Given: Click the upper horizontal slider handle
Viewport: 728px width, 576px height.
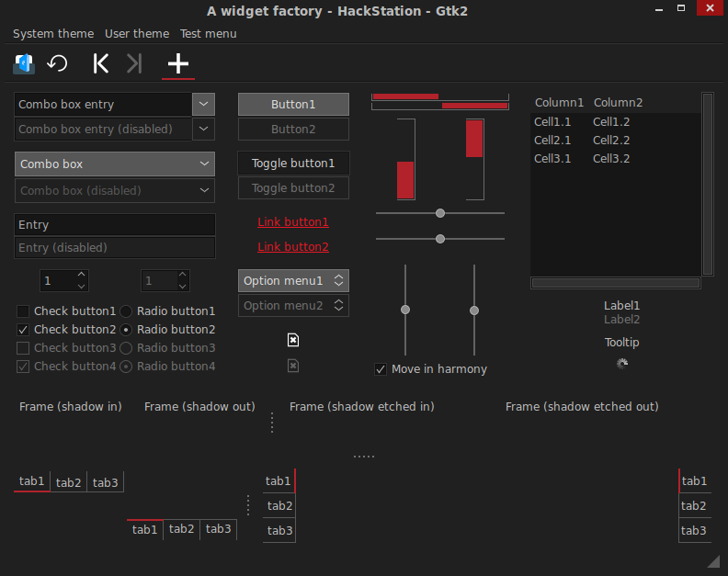Looking at the screenshot, I should (440, 213).
